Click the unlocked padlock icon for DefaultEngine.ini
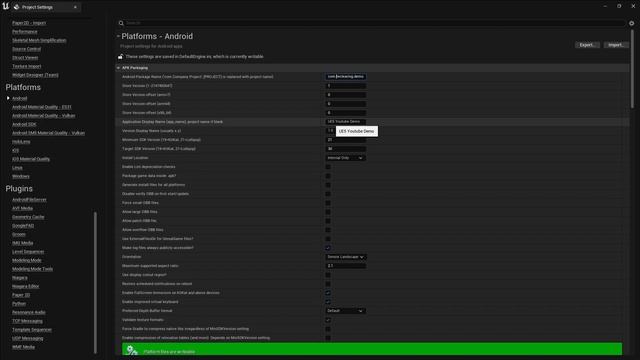Viewport: 640px width, 360px height. [x=120, y=56]
